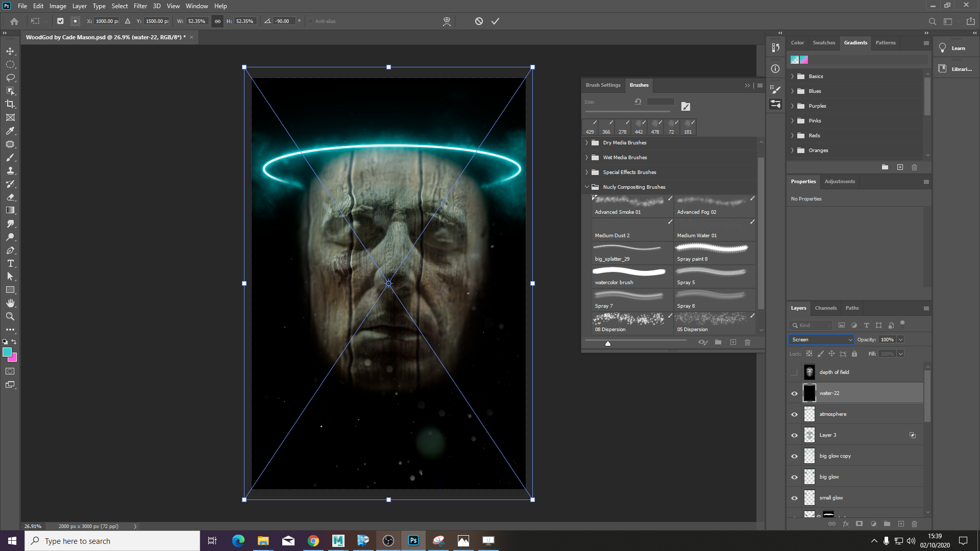
Task: Select the Crop tool
Action: [x=10, y=104]
